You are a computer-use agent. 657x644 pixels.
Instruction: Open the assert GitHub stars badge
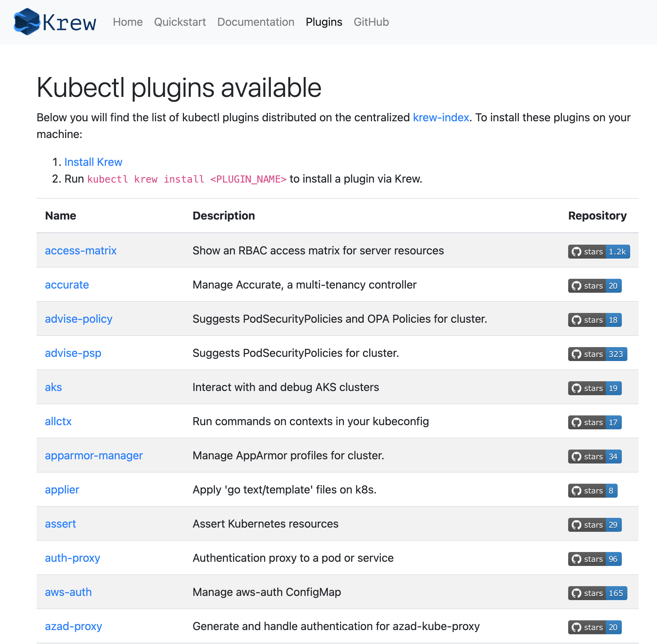[595, 525]
